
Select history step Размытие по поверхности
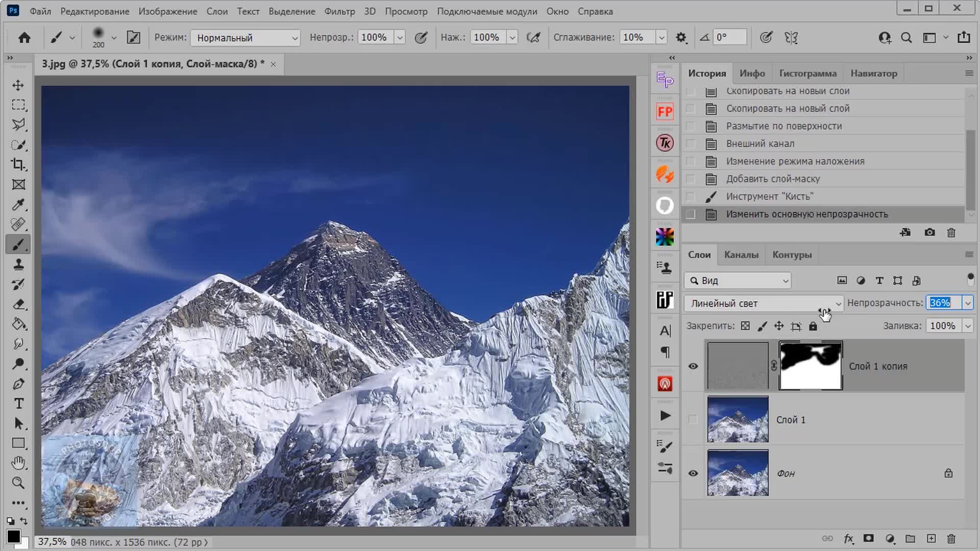783,126
